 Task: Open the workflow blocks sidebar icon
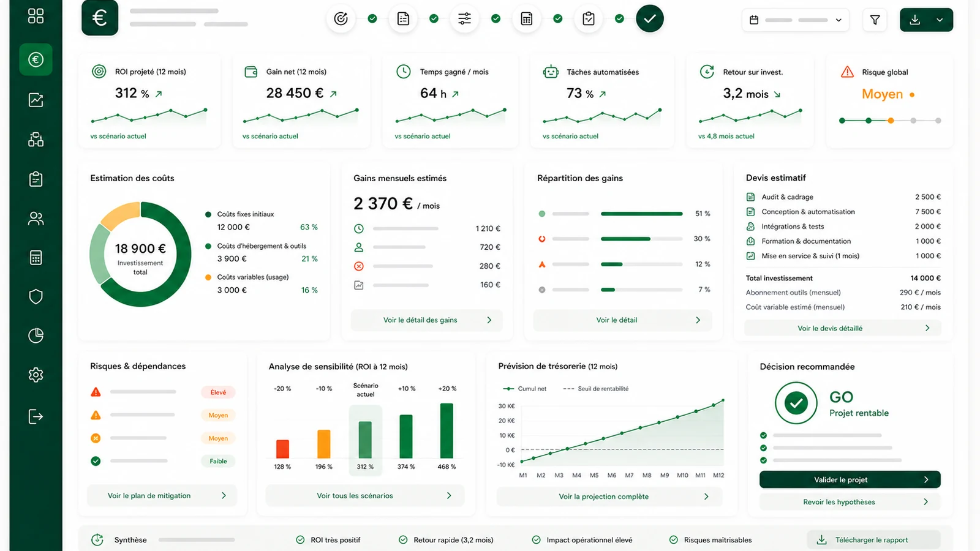tap(36, 140)
